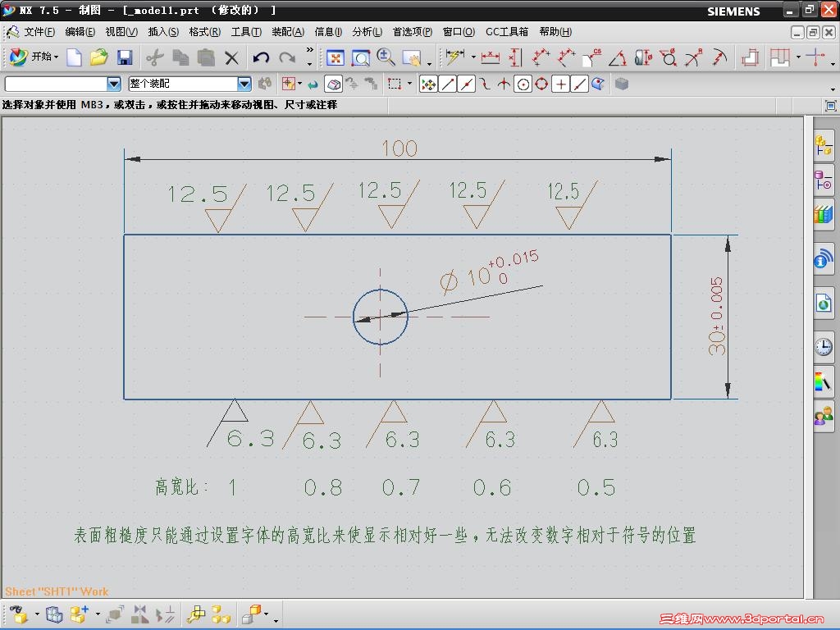Viewport: 840px width, 630px height.
Task: Select the Pan hand tool
Action: (412, 57)
